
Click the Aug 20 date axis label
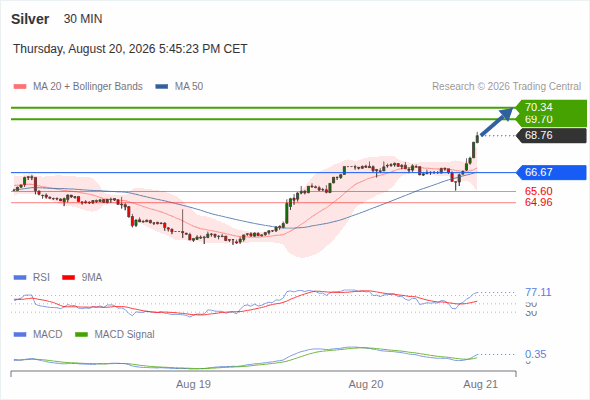coord(366,384)
